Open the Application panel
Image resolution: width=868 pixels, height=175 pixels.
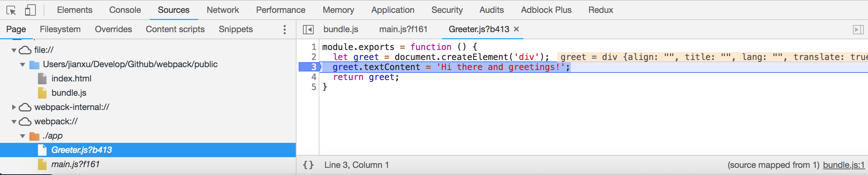tap(393, 10)
